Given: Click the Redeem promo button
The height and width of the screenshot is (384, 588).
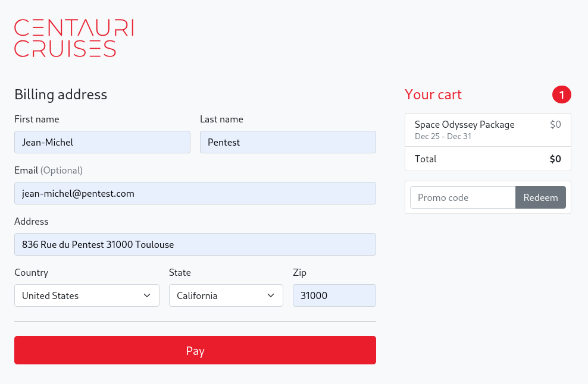Looking at the screenshot, I should (540, 197).
